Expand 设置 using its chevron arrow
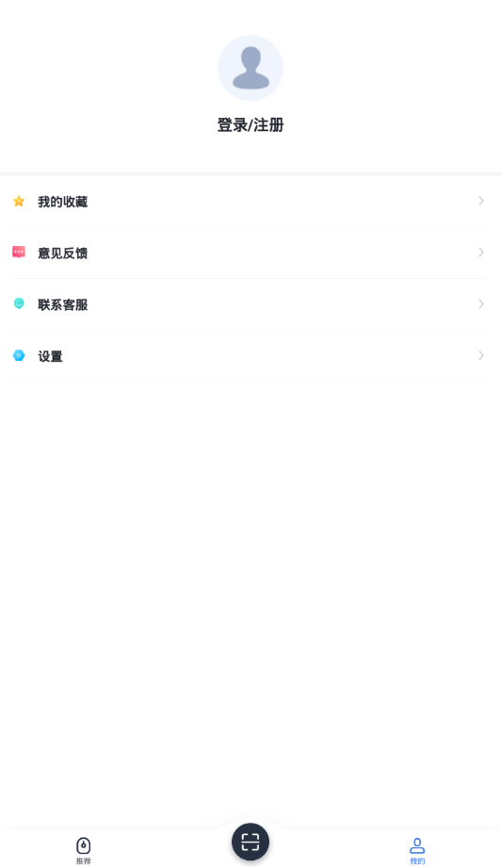The image size is (501, 868). click(481, 355)
